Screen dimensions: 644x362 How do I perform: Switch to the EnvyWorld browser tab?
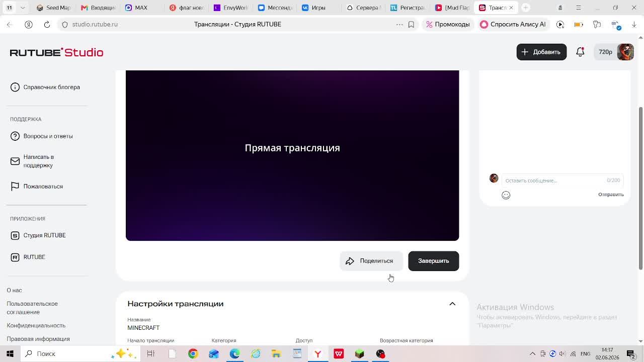(230, 8)
